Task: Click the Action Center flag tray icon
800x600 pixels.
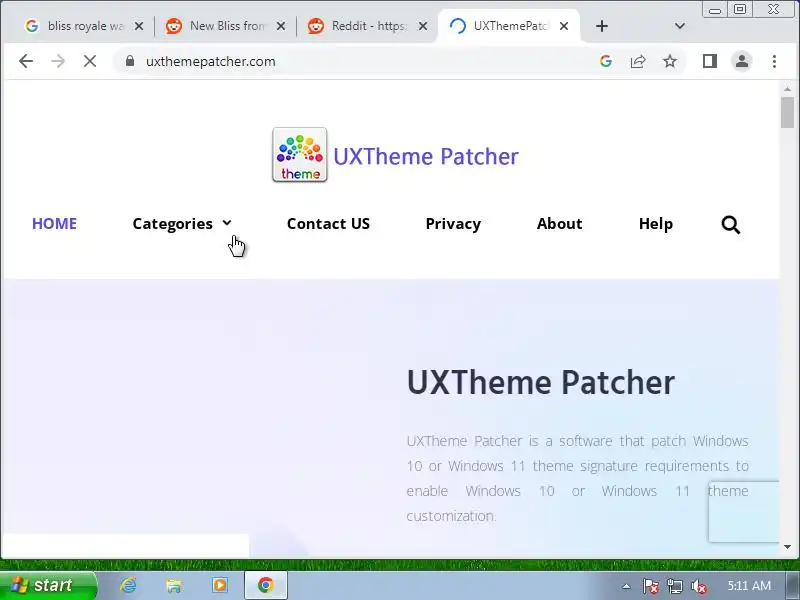Action: pos(650,586)
